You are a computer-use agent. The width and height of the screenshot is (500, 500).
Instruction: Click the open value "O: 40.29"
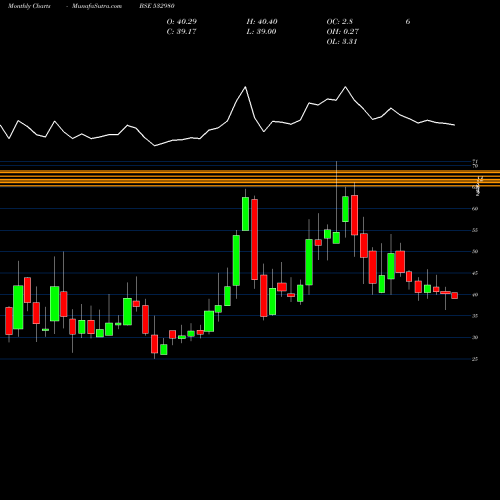(x=182, y=22)
